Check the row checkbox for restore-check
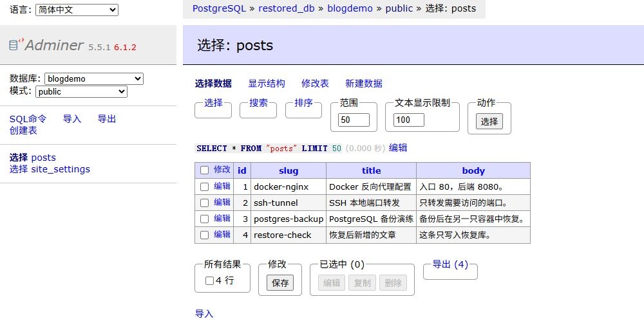644x328 pixels. tap(205, 235)
